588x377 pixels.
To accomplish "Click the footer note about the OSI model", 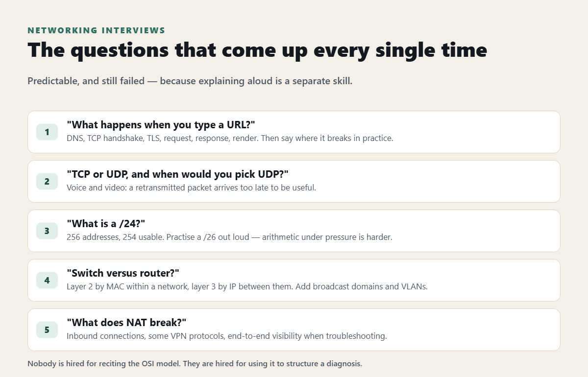I will coord(195,364).
